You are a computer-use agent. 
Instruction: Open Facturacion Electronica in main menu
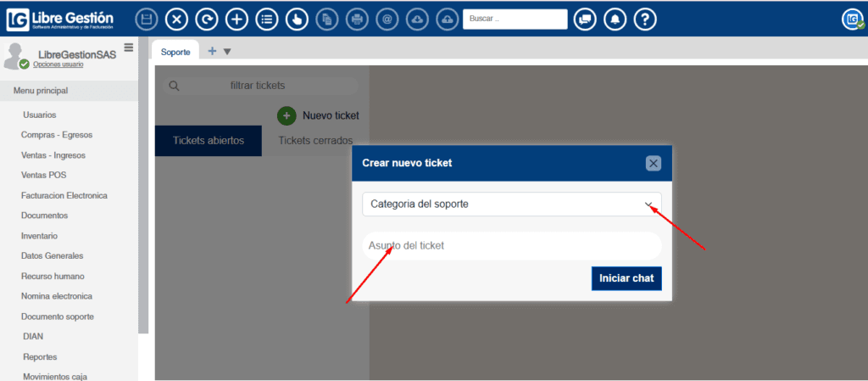tap(64, 195)
